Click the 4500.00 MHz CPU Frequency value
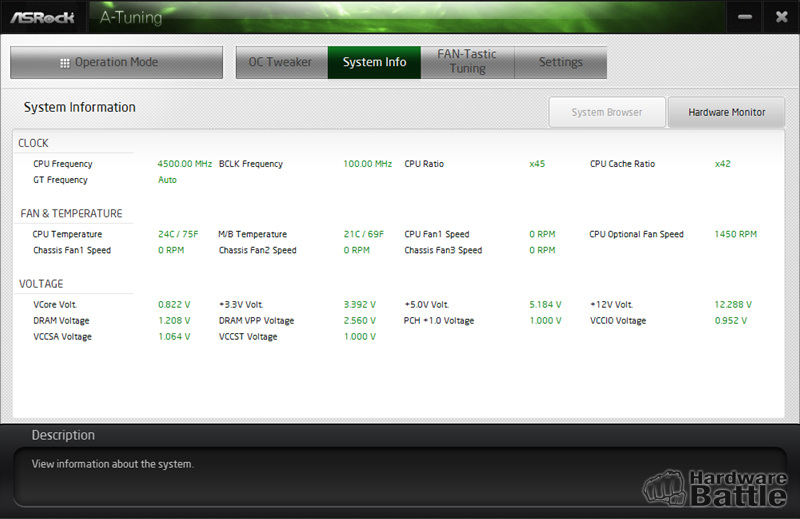This screenshot has height=519, width=800. (185, 164)
